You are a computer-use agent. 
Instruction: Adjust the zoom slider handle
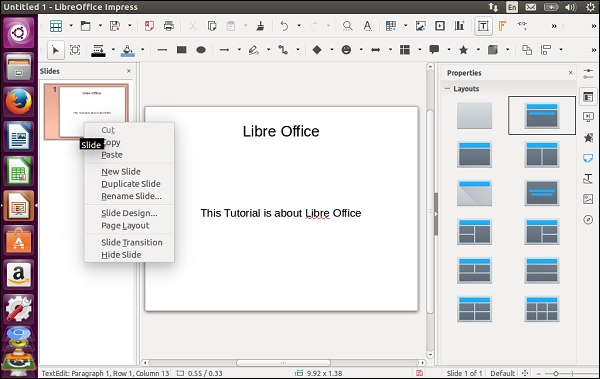[556, 373]
